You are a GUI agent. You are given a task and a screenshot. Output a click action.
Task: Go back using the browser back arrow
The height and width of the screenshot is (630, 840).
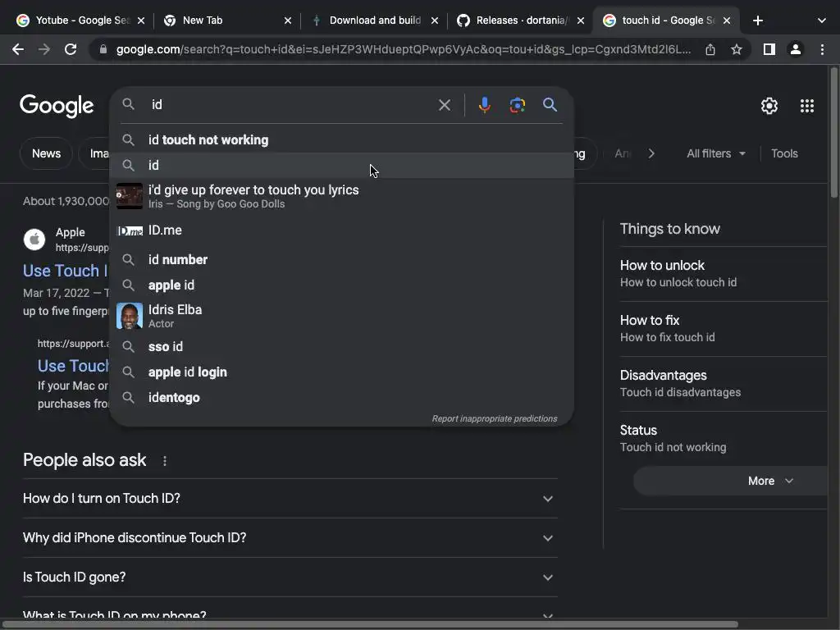coord(18,49)
